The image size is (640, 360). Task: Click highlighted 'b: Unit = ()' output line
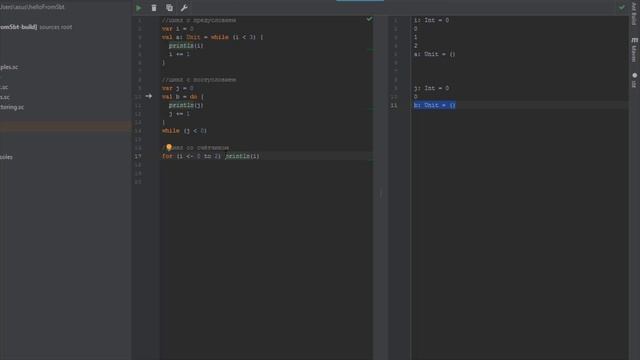coord(434,105)
